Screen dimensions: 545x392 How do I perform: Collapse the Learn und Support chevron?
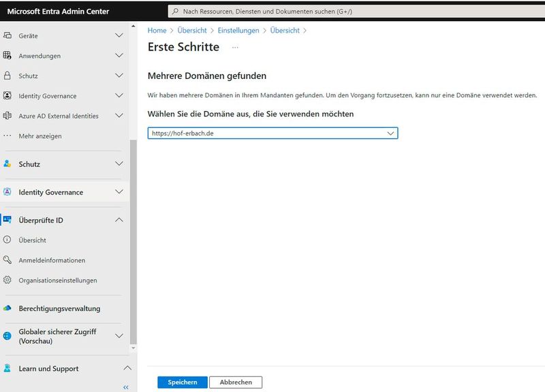(127, 367)
